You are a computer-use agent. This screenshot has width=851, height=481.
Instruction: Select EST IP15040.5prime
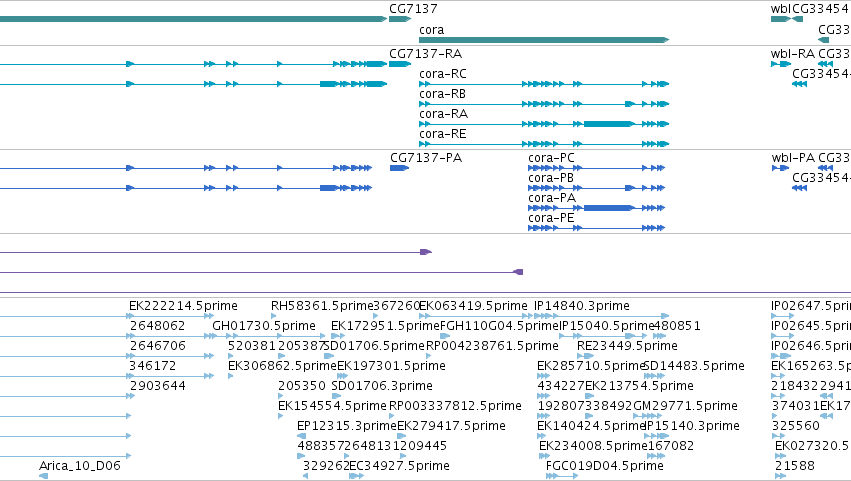pos(607,326)
